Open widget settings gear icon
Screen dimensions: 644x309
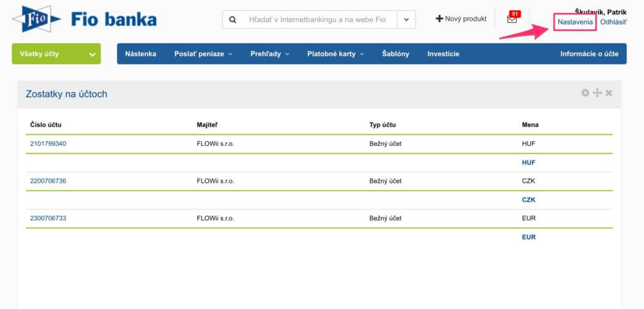point(585,93)
